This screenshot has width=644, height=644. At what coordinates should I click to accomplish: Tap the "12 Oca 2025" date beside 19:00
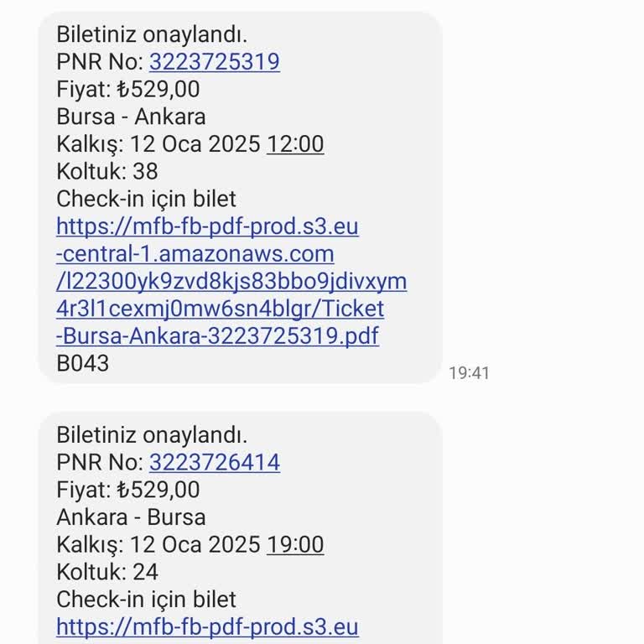(195, 544)
